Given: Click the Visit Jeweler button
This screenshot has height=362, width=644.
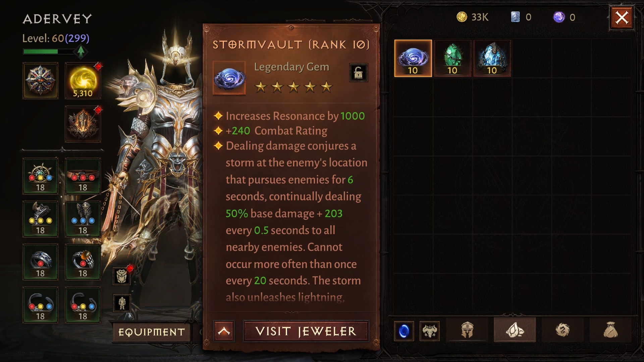Looking at the screenshot, I should pyautogui.click(x=306, y=331).
